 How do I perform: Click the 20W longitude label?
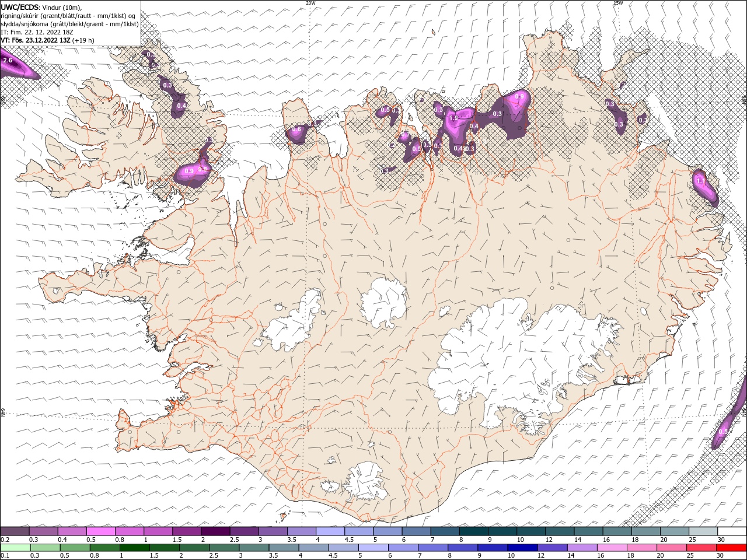[310, 3]
